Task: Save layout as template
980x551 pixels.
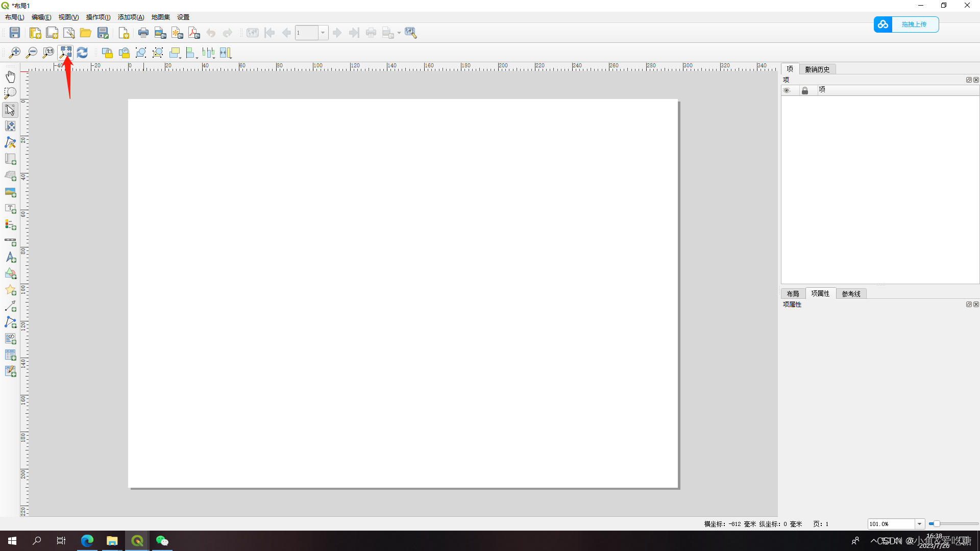Action: (x=103, y=33)
